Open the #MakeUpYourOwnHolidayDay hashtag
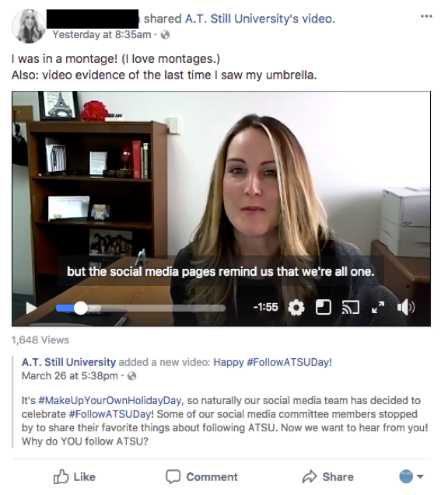This screenshot has height=495, width=448. [x=110, y=400]
